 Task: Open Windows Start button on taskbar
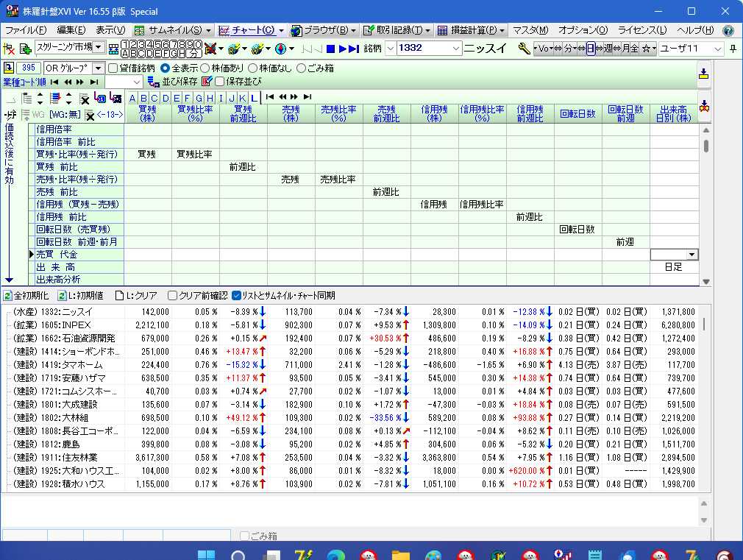point(206,555)
